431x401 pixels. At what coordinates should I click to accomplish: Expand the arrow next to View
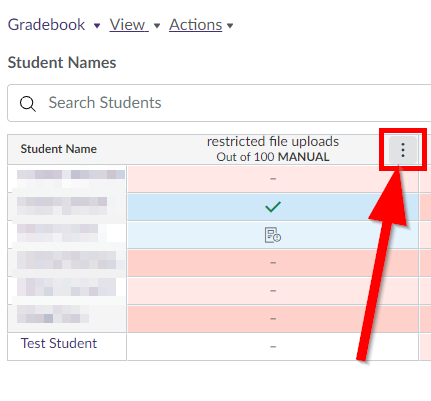[x=157, y=26]
